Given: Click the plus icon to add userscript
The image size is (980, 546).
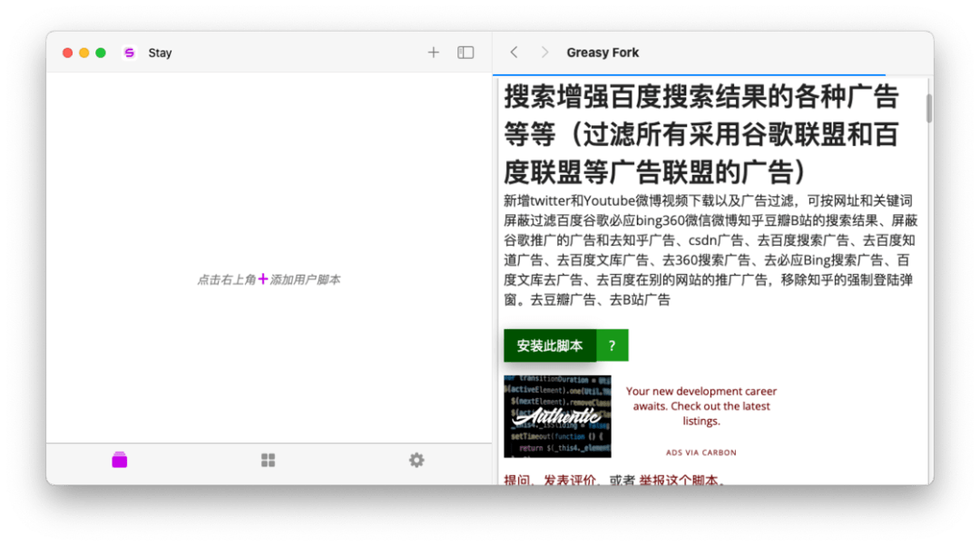Looking at the screenshot, I should tap(433, 53).
